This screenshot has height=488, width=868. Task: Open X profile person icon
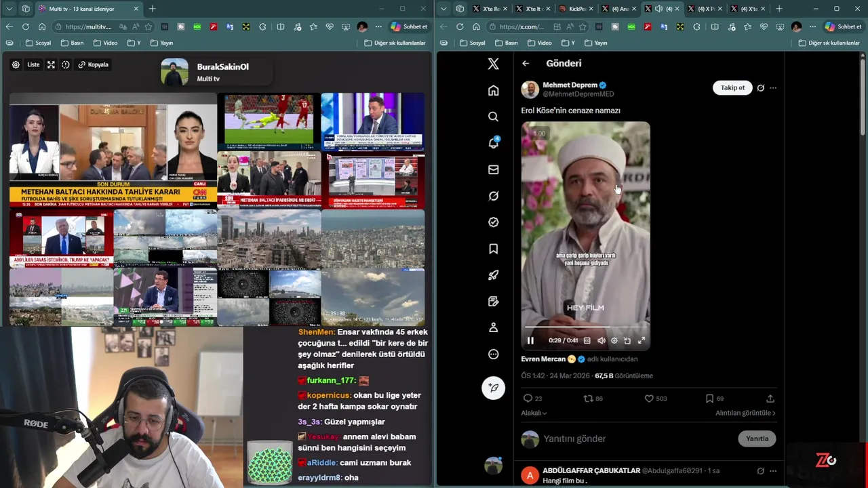pos(493,327)
